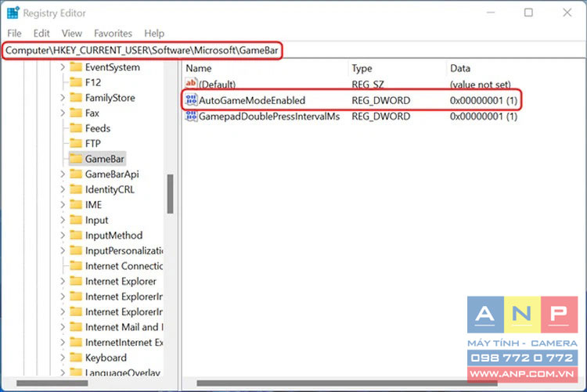Expand the InputMethod key
Image resolution: width=587 pixels, height=392 pixels.
[63, 236]
